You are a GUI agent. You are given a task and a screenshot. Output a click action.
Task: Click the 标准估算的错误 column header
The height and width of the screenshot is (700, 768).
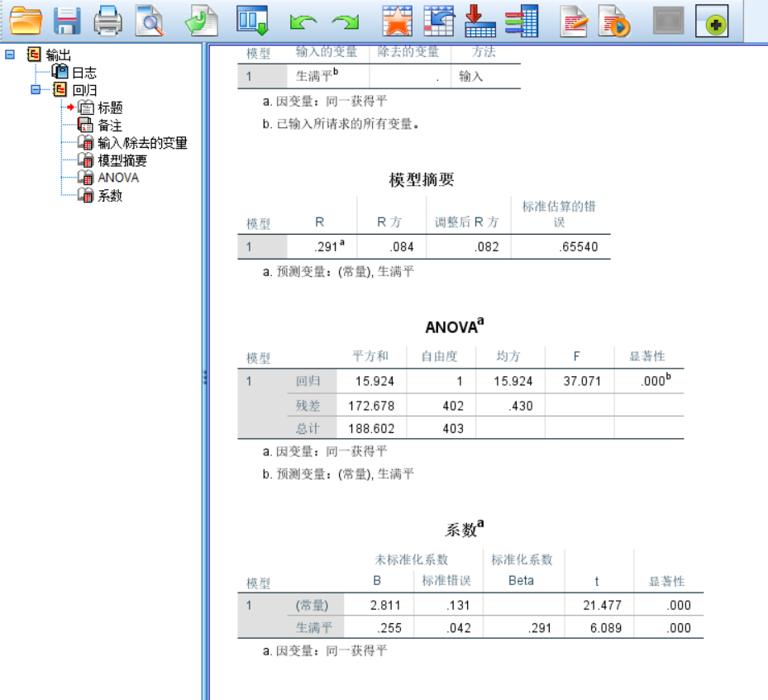coord(559,214)
